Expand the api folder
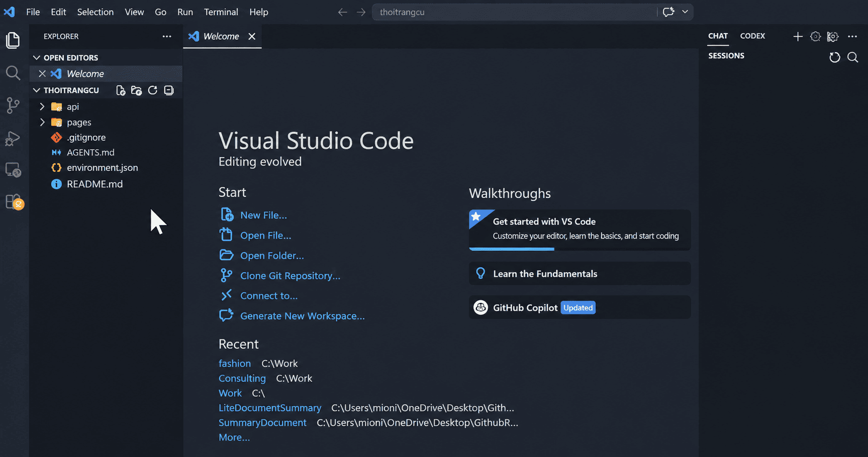868x457 pixels. [42, 106]
